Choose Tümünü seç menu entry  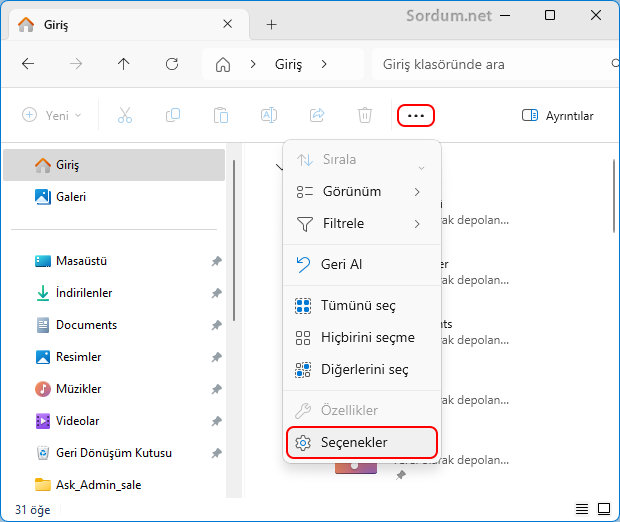tap(362, 306)
